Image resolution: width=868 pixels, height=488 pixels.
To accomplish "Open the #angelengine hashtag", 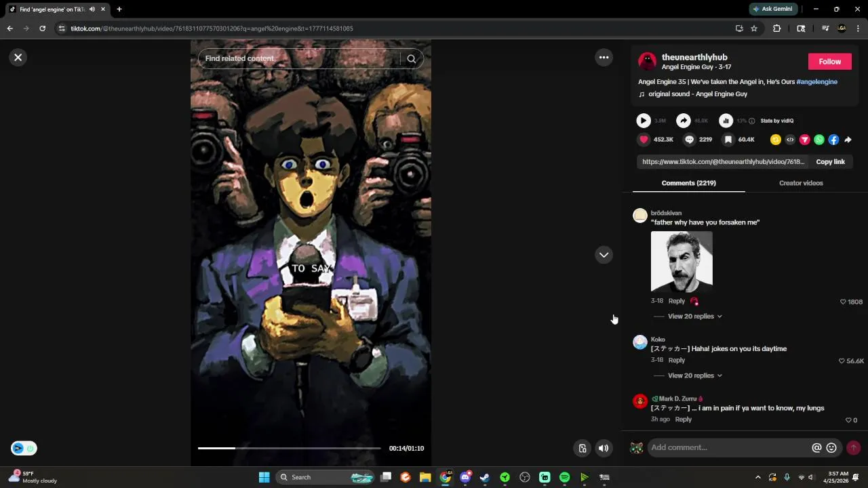I will tap(817, 82).
